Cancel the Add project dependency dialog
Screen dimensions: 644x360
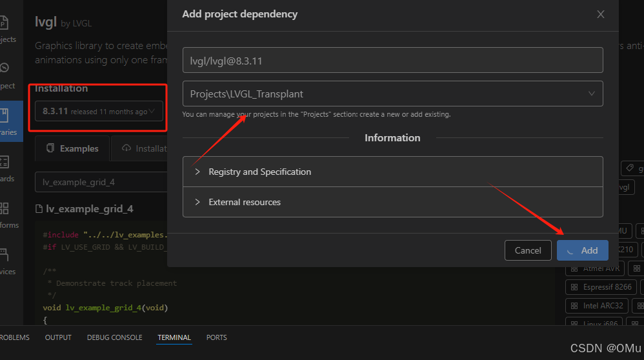(x=528, y=250)
